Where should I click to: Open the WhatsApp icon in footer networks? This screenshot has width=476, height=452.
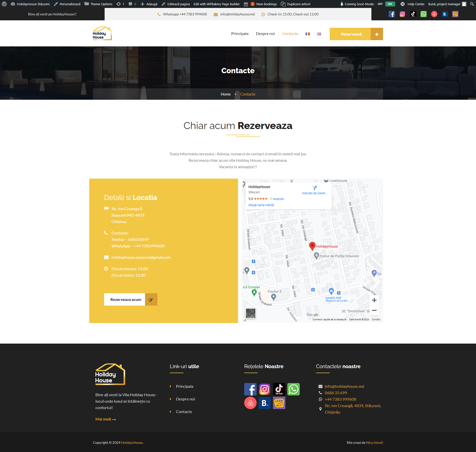(x=293, y=389)
